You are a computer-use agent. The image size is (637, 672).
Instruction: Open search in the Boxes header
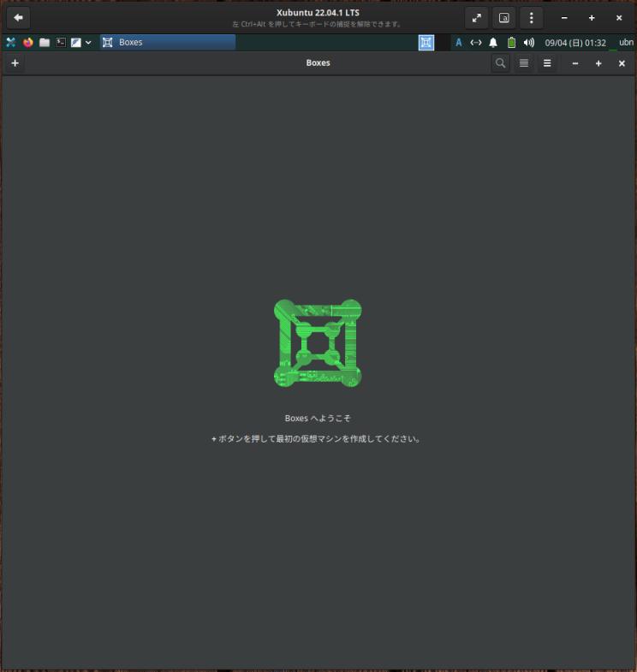point(500,63)
